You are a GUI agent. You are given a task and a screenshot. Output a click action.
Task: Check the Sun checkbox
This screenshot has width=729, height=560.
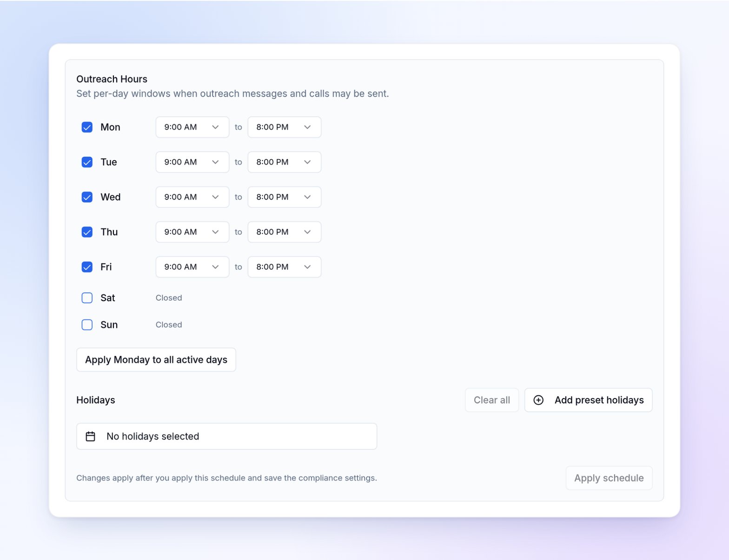[87, 325]
